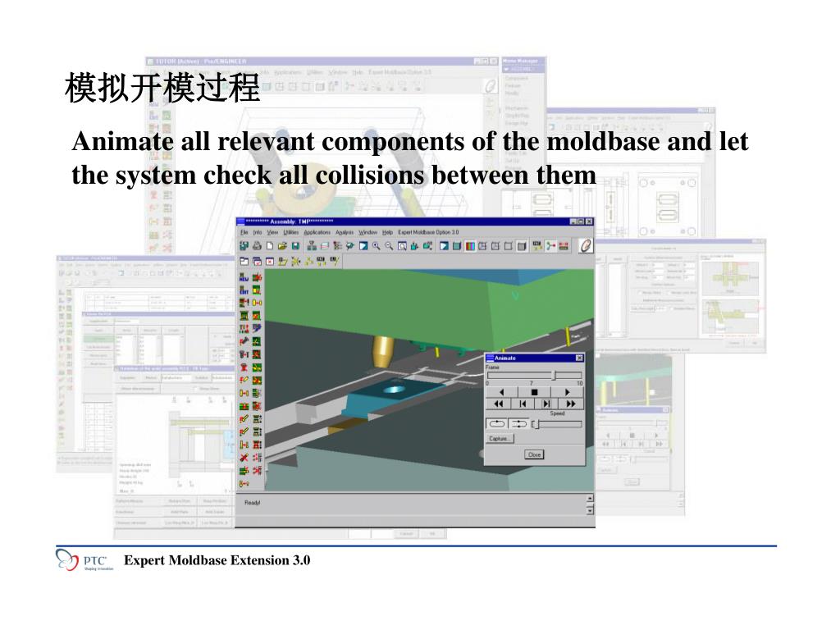Viewport: 840px width, 630px height.
Task: Enable loop playback mode in Animate
Action: point(496,424)
